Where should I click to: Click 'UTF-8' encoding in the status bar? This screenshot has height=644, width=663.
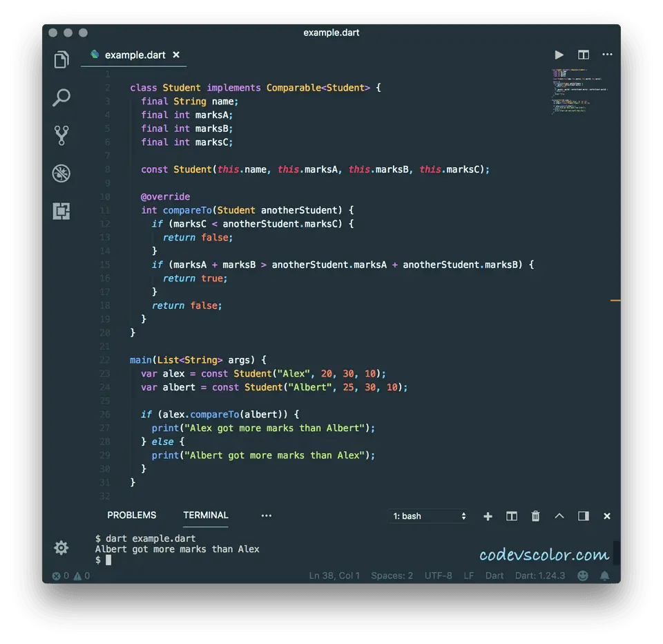(x=438, y=576)
